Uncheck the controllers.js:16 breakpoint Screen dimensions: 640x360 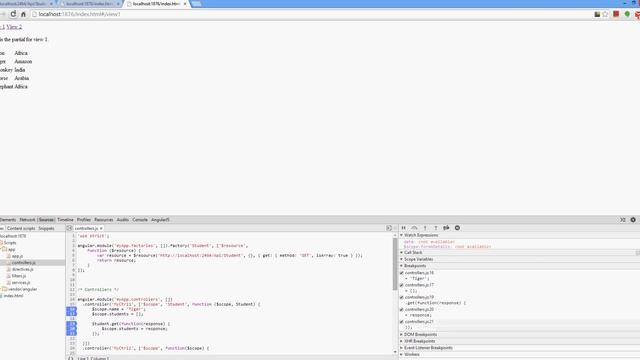click(x=402, y=273)
